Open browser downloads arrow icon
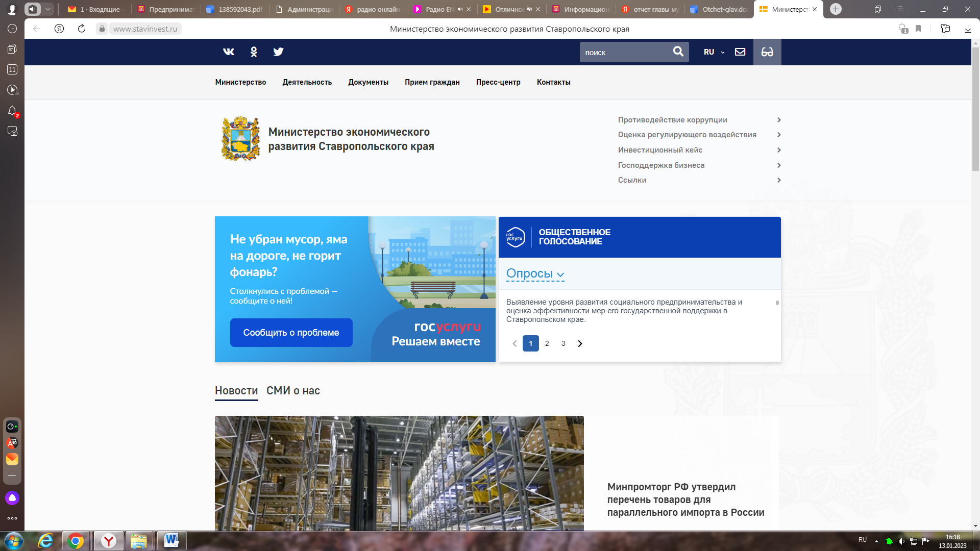The width and height of the screenshot is (980, 551). click(x=968, y=29)
